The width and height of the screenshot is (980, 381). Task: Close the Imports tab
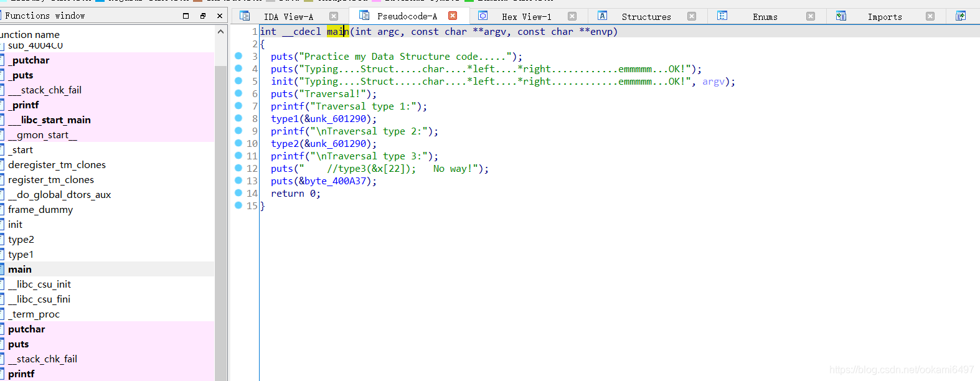[930, 16]
